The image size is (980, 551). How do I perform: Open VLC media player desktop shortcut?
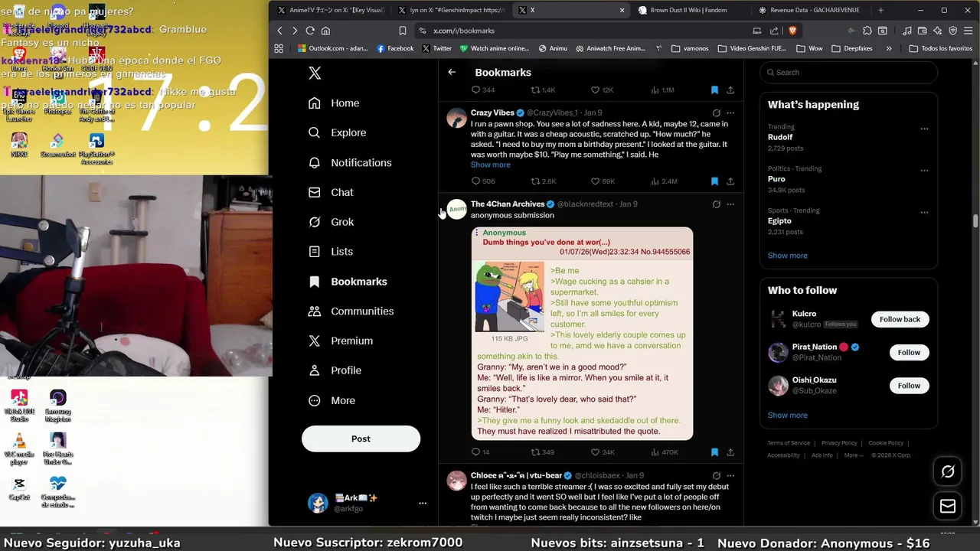click(19, 448)
